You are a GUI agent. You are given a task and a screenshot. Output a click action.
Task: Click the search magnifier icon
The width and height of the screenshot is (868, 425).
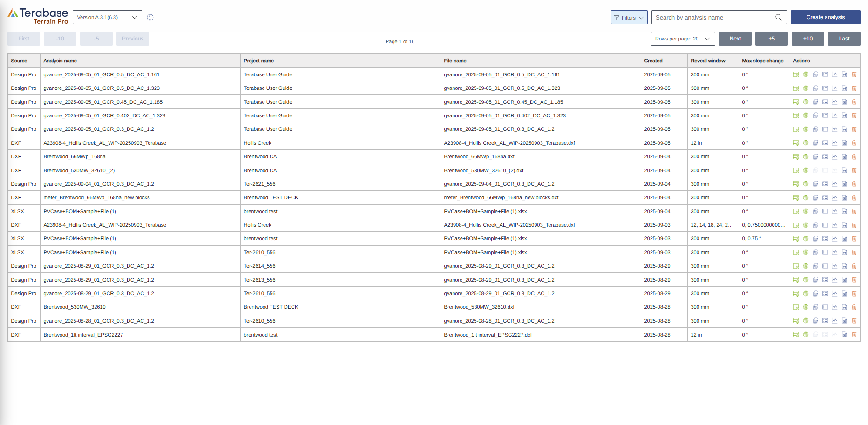click(778, 17)
